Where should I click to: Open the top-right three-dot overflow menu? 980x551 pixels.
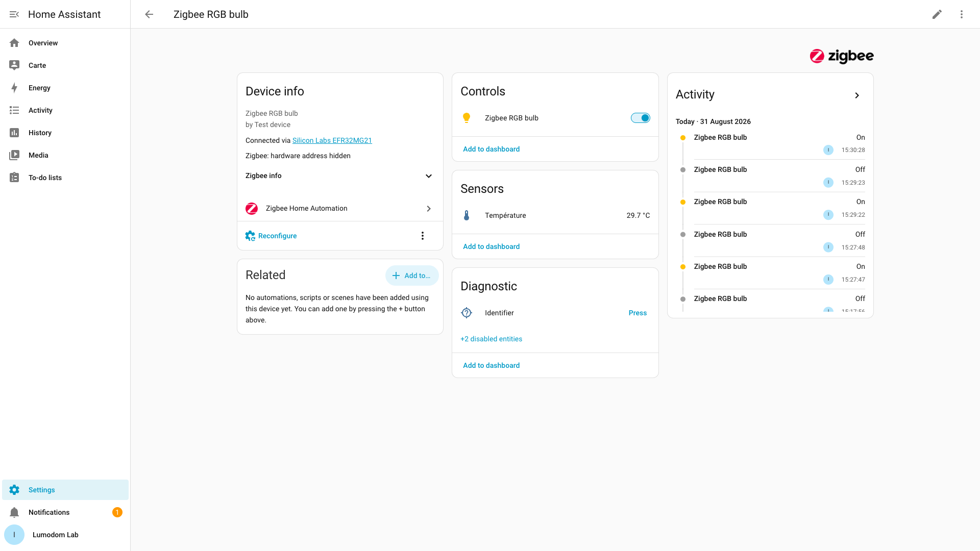click(962, 14)
